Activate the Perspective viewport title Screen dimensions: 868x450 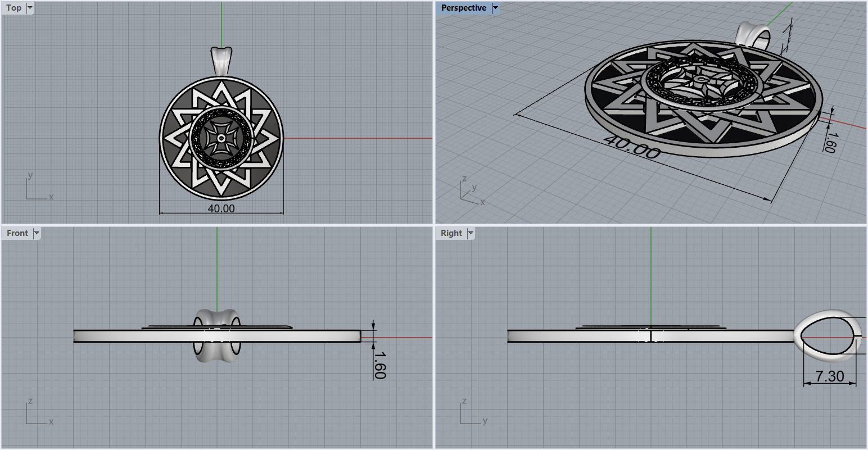[463, 8]
